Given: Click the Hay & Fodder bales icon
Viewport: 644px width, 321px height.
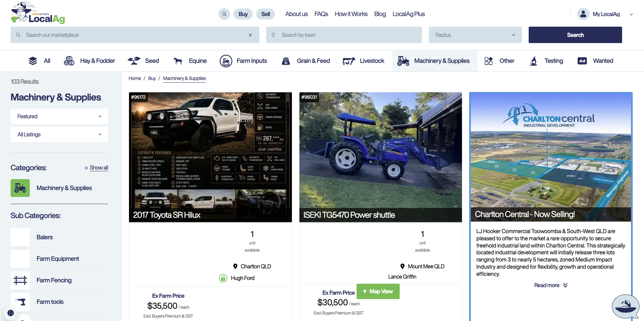Looking at the screenshot, I should coord(69,61).
